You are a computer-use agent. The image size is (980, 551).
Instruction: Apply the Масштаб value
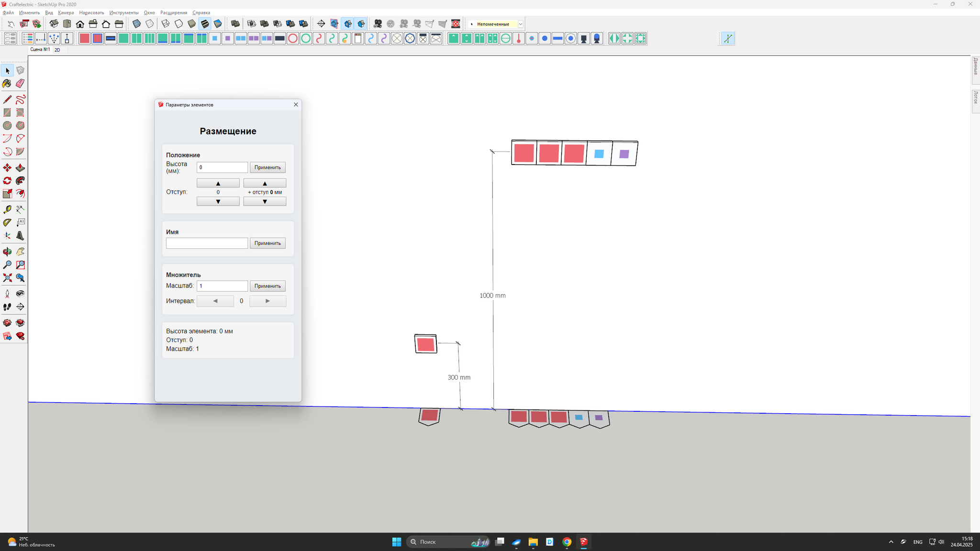click(267, 286)
